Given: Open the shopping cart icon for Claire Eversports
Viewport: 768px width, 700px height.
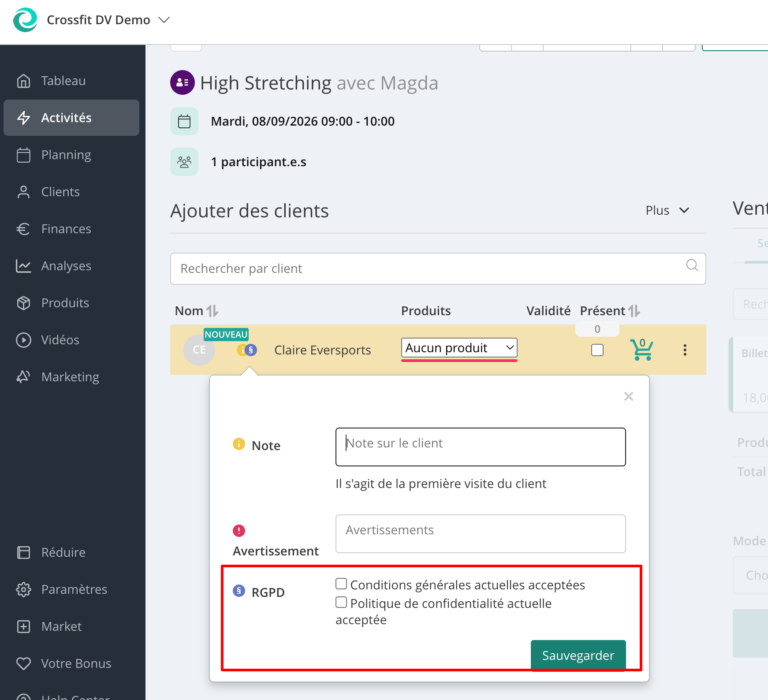Looking at the screenshot, I should coord(641,350).
